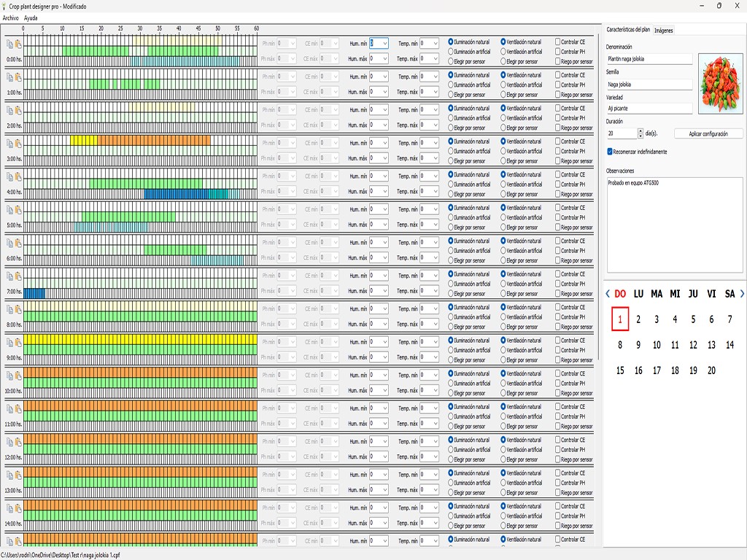Screen dimensions: 747x560
Task: Uncheck Recomenzar indefinidamente
Action: click(x=611, y=152)
